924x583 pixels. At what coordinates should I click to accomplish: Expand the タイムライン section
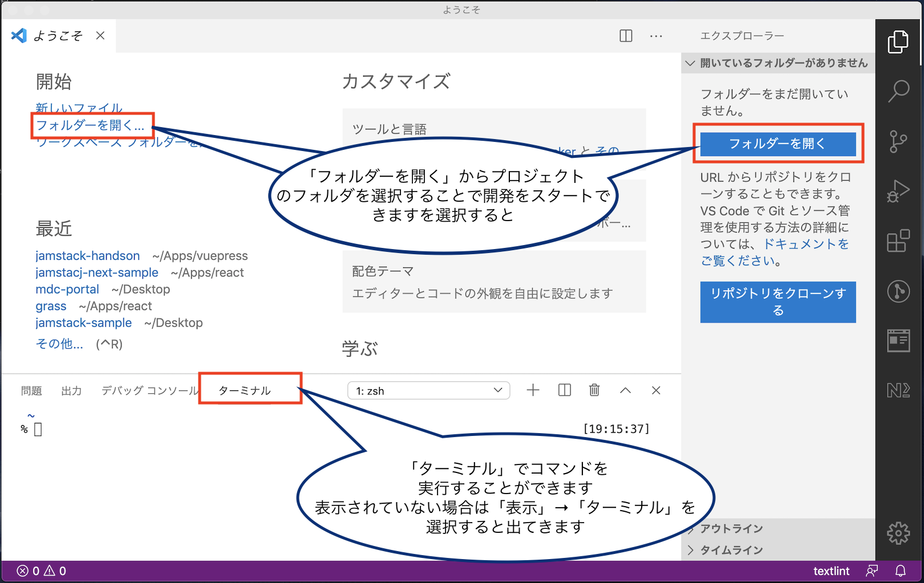[778, 550]
